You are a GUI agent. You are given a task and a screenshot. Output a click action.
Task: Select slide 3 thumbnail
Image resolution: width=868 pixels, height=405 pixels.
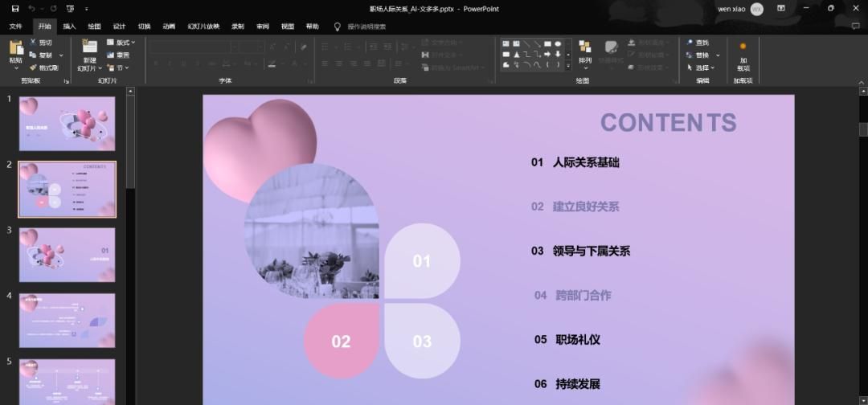click(x=67, y=255)
